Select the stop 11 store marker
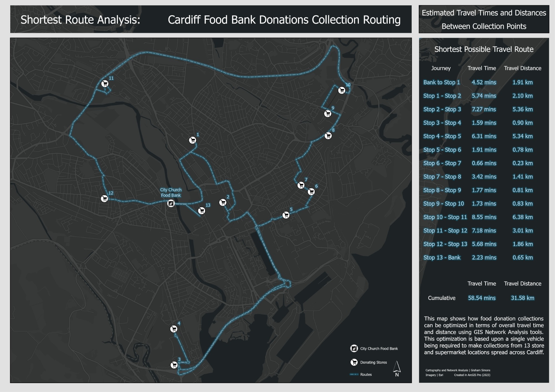Screen dimensions: 555x392 click(105, 83)
